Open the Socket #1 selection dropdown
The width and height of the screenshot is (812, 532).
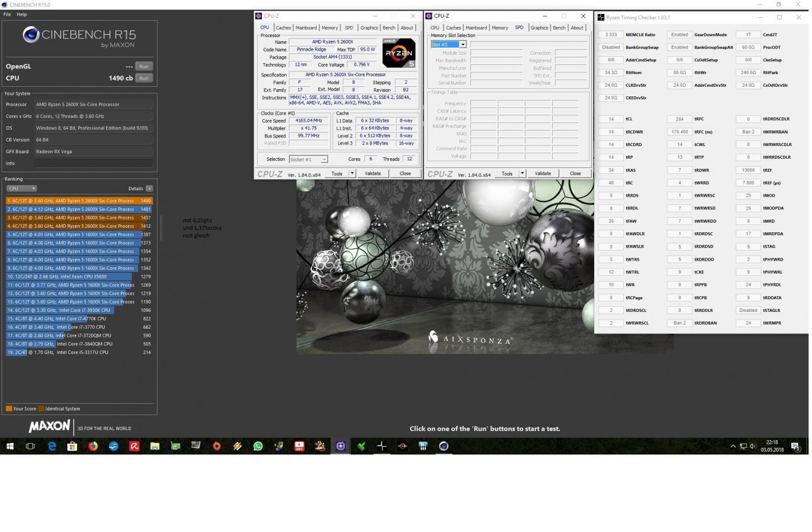pyautogui.click(x=309, y=159)
